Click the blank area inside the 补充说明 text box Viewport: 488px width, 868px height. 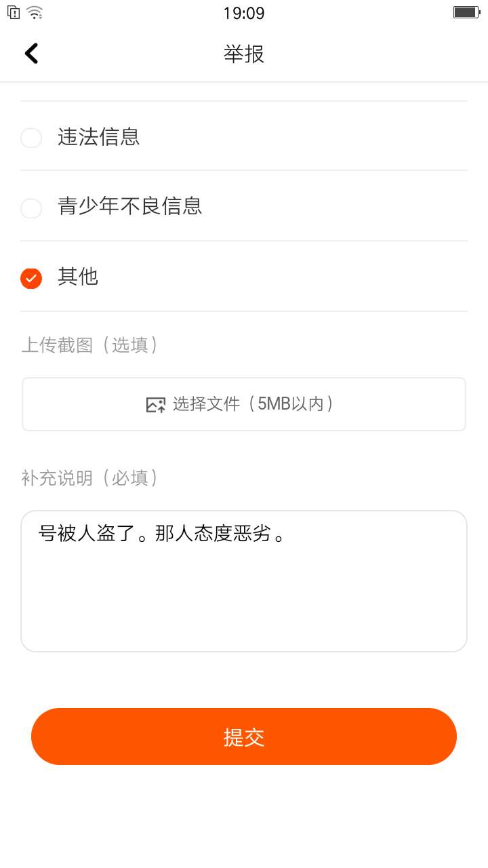coord(244,604)
